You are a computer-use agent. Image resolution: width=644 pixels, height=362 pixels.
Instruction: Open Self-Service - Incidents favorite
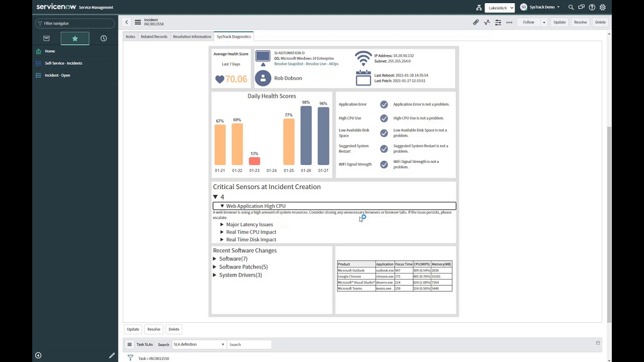(63, 63)
